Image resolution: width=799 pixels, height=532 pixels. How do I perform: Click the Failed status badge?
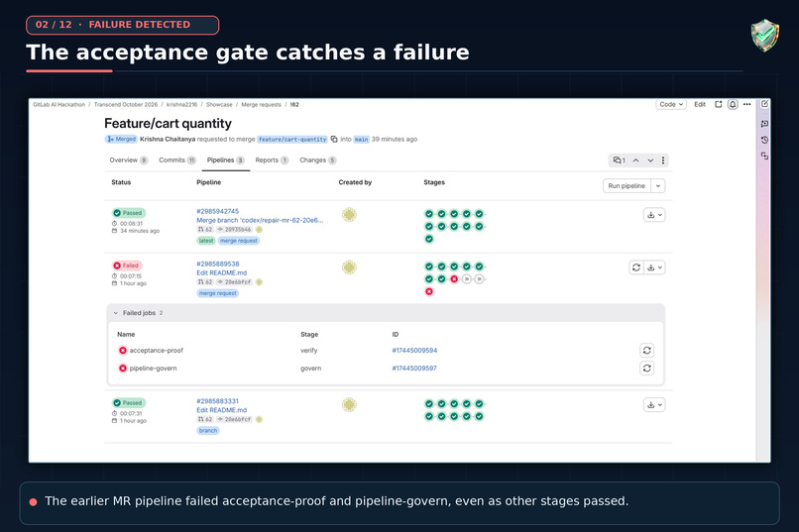[x=128, y=266]
